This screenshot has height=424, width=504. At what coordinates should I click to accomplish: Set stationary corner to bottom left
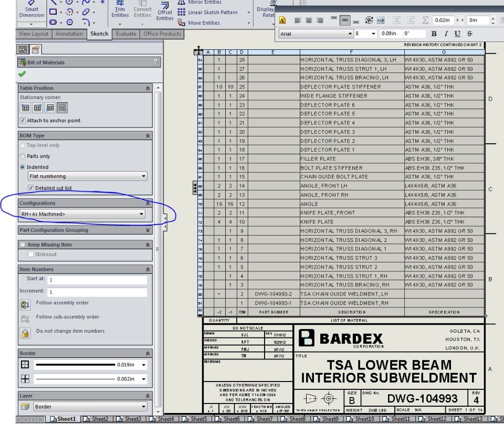50,108
